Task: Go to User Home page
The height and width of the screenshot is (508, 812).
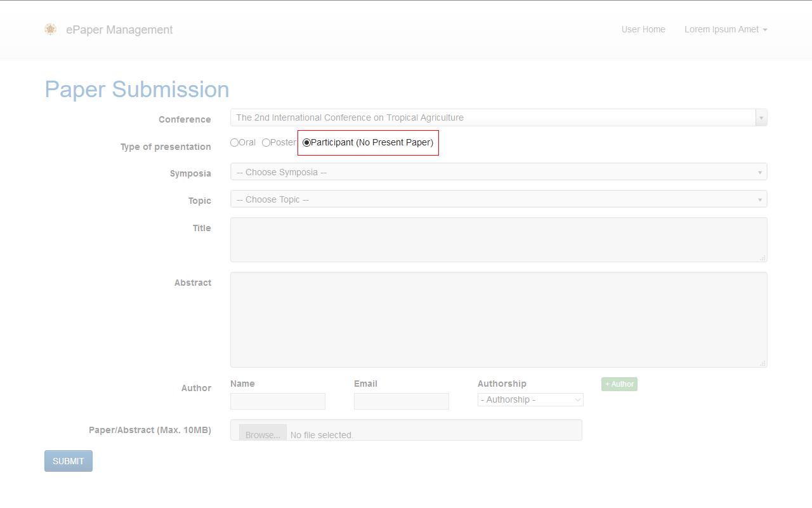Action: [643, 29]
